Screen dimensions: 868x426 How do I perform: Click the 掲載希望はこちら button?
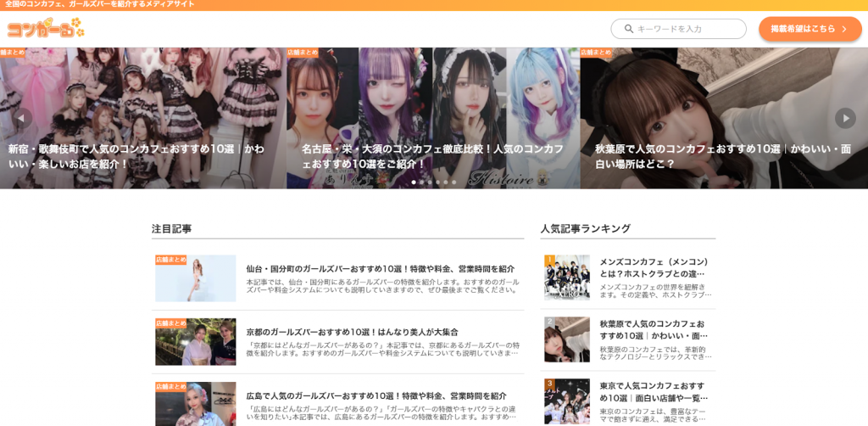[810, 29]
